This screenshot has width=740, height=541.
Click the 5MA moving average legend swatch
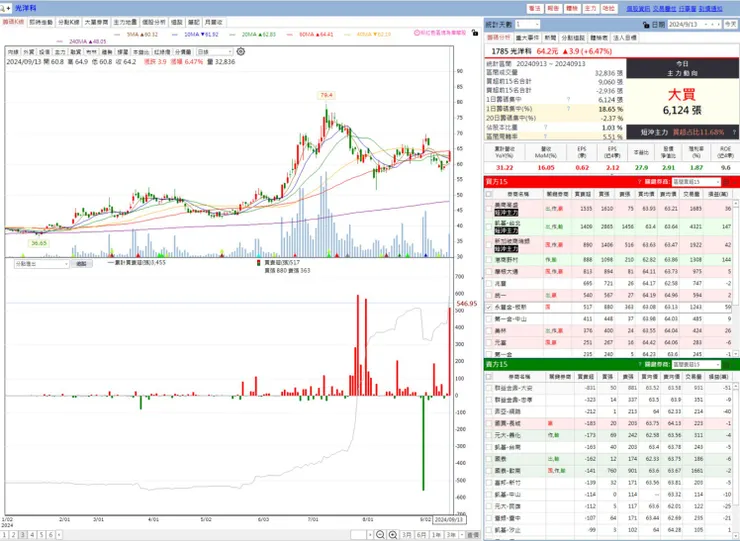[118, 34]
